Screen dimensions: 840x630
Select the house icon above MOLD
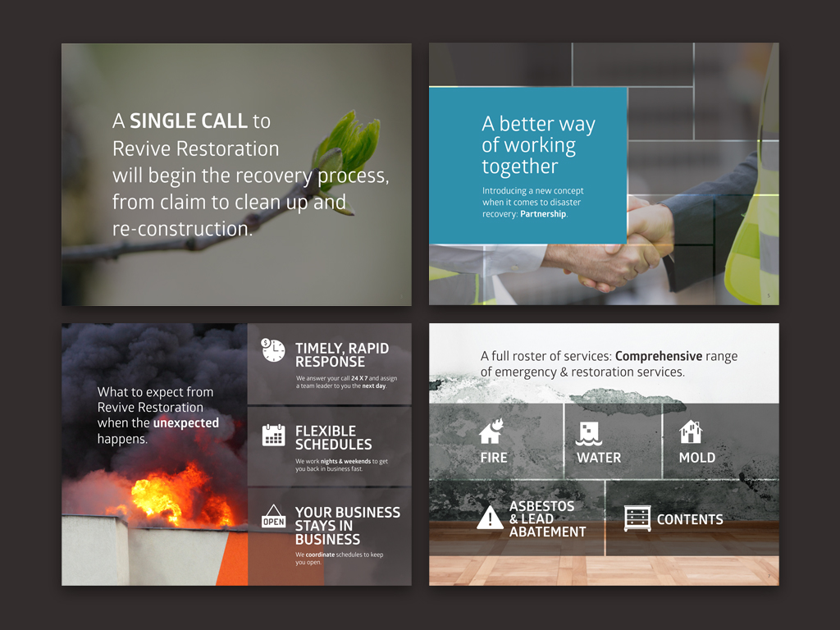coord(690,431)
